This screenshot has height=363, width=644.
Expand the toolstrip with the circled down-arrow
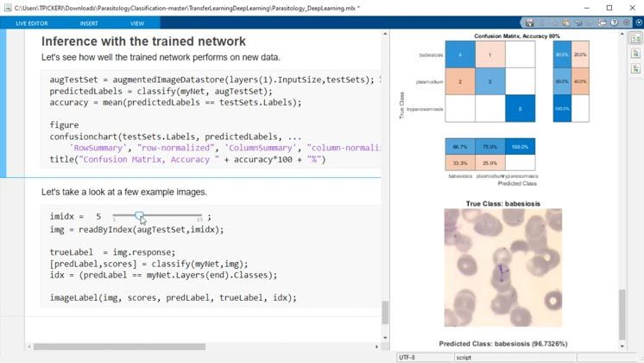click(x=639, y=22)
